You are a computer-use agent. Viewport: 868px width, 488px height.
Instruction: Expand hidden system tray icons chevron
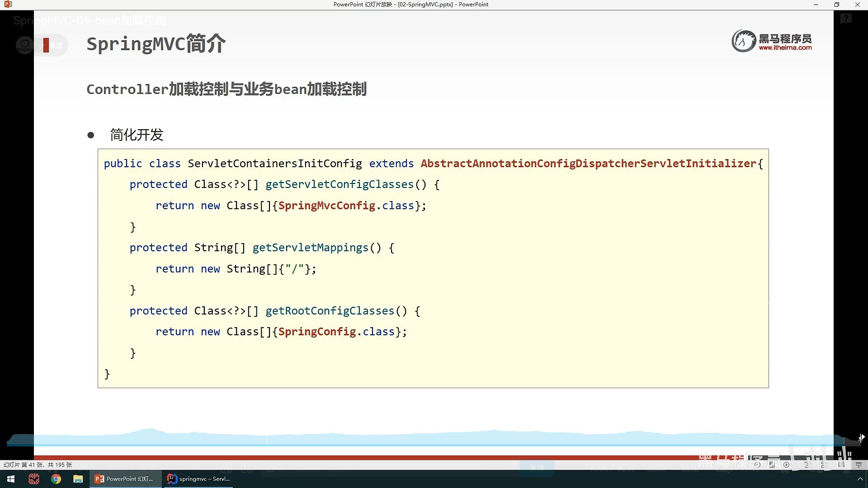point(860,479)
